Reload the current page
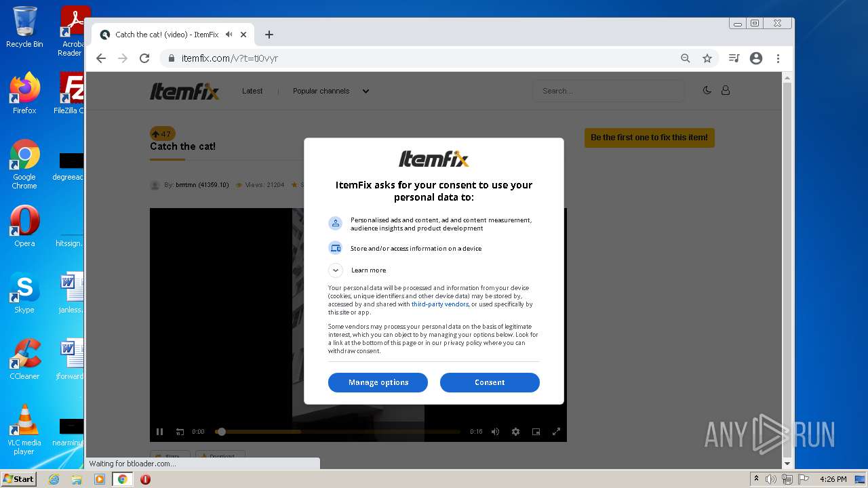The image size is (868, 488). coord(144,58)
